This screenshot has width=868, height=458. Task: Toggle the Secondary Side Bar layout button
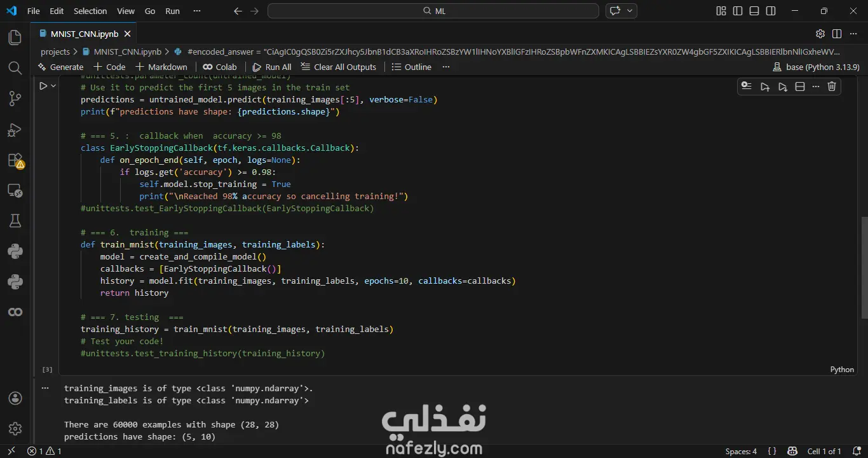pyautogui.click(x=771, y=11)
